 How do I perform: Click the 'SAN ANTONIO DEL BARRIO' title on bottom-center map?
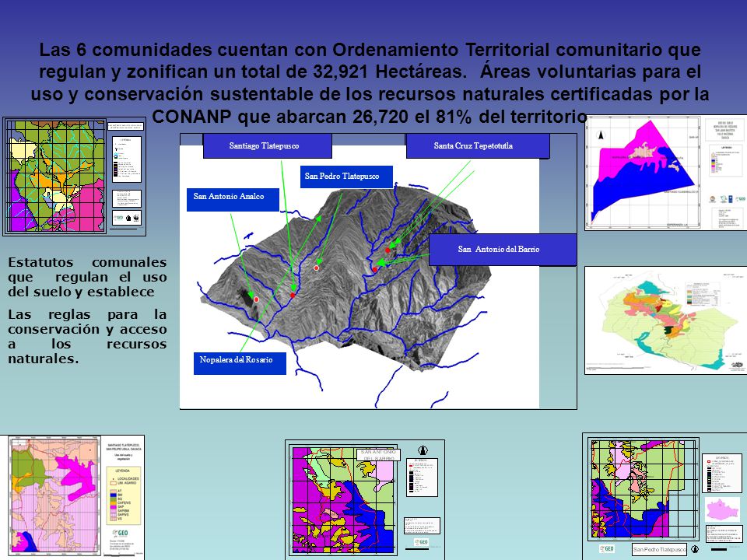pyautogui.click(x=379, y=455)
